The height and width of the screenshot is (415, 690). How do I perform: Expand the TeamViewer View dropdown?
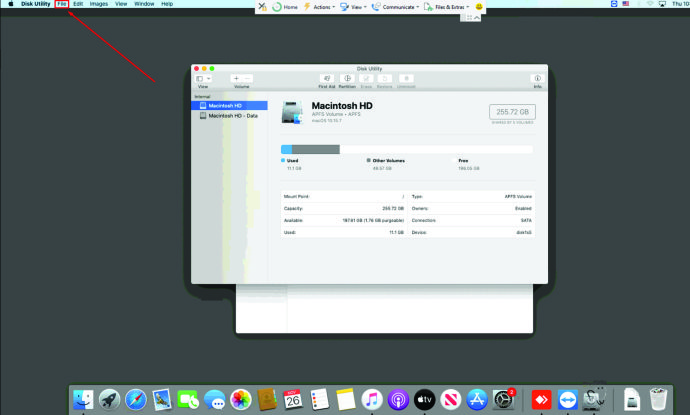[353, 7]
